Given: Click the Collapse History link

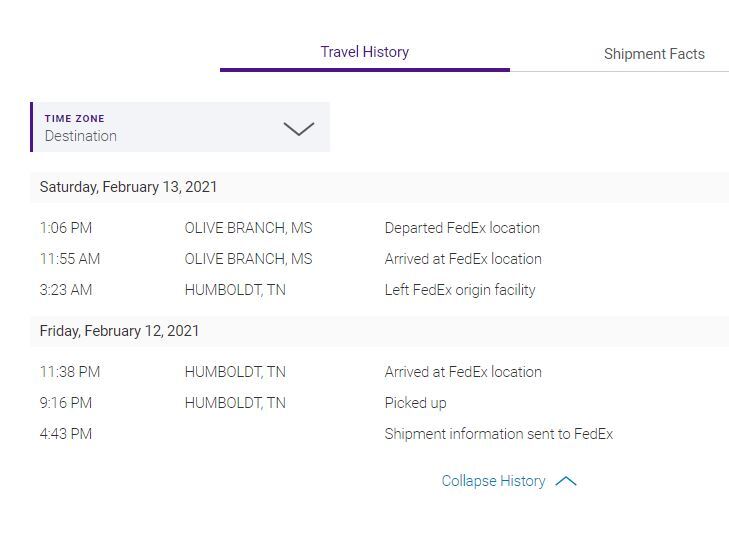Looking at the screenshot, I should [493, 481].
